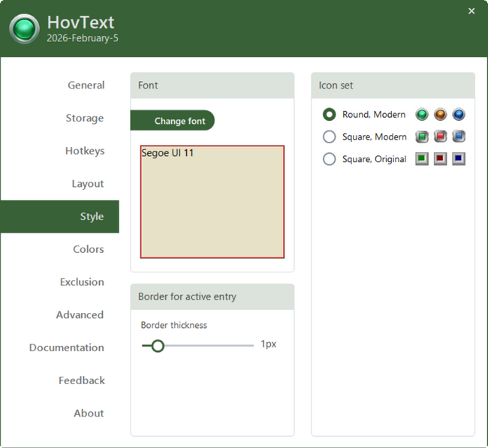Screen dimensions: 488x448
Task: Open the Advanced settings page
Action: click(80, 315)
